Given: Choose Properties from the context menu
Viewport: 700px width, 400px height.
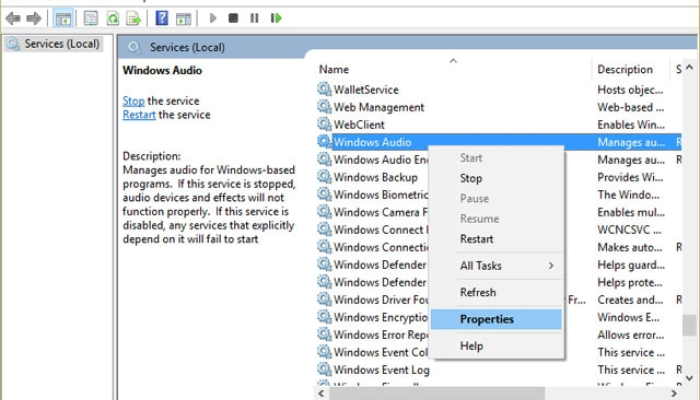Looking at the screenshot, I should [x=487, y=319].
